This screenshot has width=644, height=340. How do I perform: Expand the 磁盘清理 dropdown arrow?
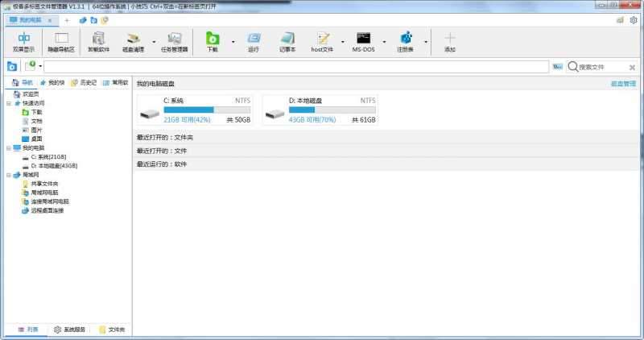[154, 40]
